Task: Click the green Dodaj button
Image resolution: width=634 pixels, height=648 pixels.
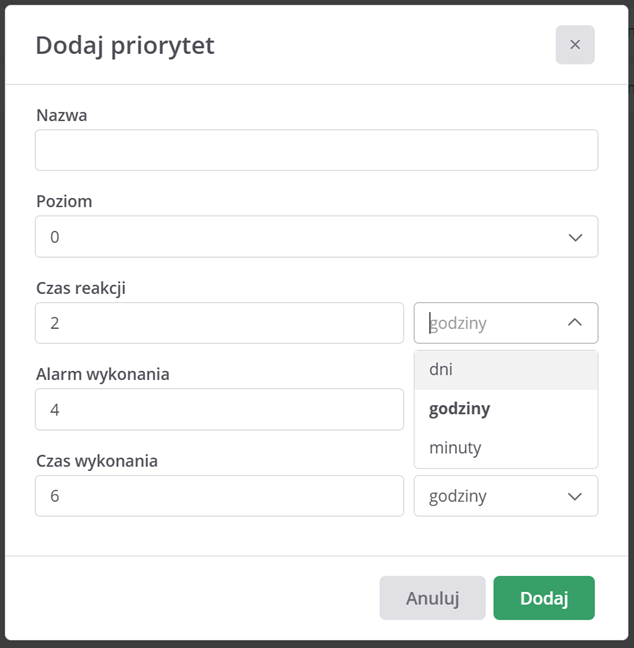Action: [x=544, y=598]
